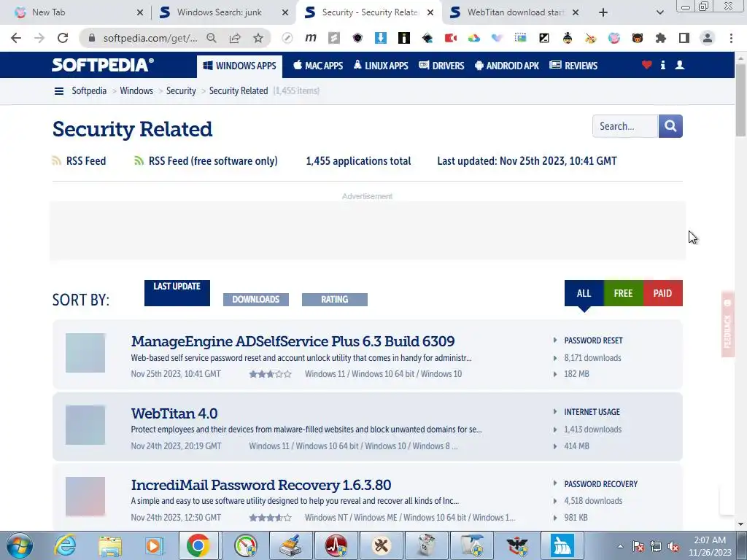The width and height of the screenshot is (747, 560).
Task: Click the zoom magnifier icon in address bar
Action: [x=212, y=38]
